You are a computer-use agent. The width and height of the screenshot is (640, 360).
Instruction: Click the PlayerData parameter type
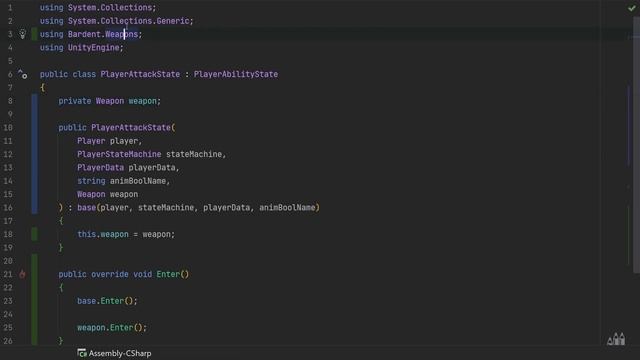point(100,168)
